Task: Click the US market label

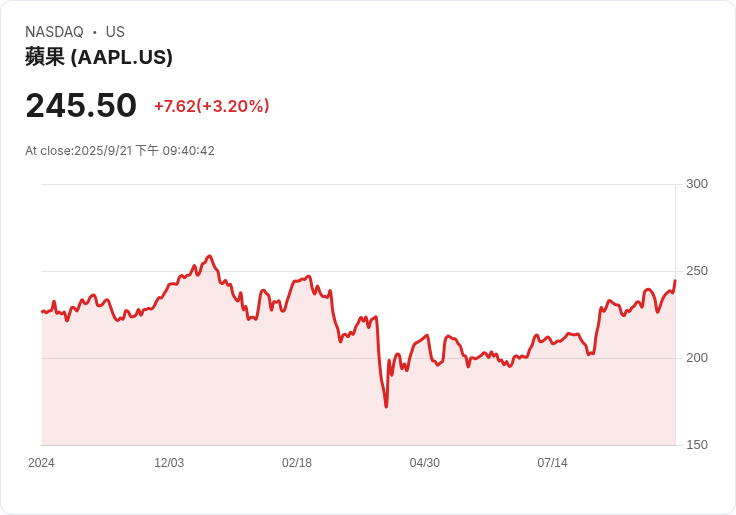Action: (115, 32)
